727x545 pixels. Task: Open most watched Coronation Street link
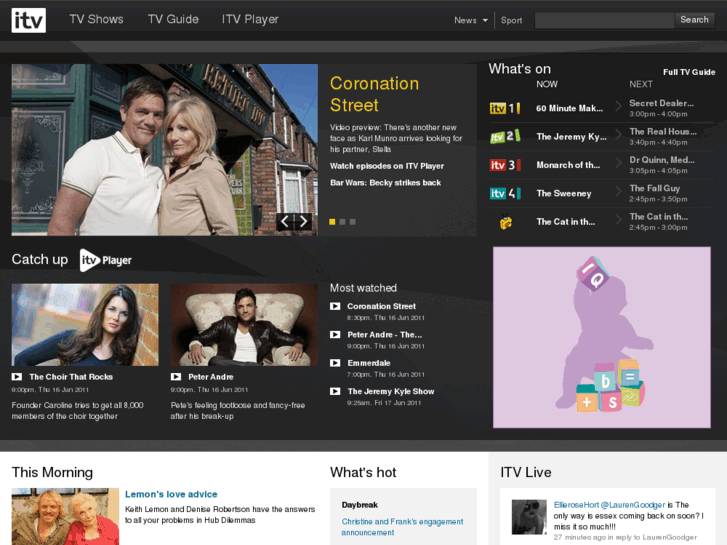click(381, 306)
